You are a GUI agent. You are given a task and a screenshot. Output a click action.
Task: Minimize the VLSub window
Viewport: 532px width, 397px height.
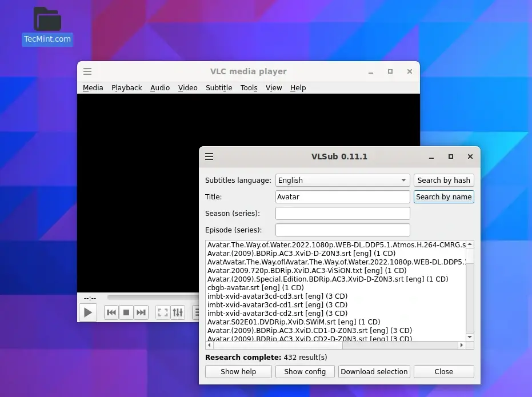pyautogui.click(x=431, y=157)
